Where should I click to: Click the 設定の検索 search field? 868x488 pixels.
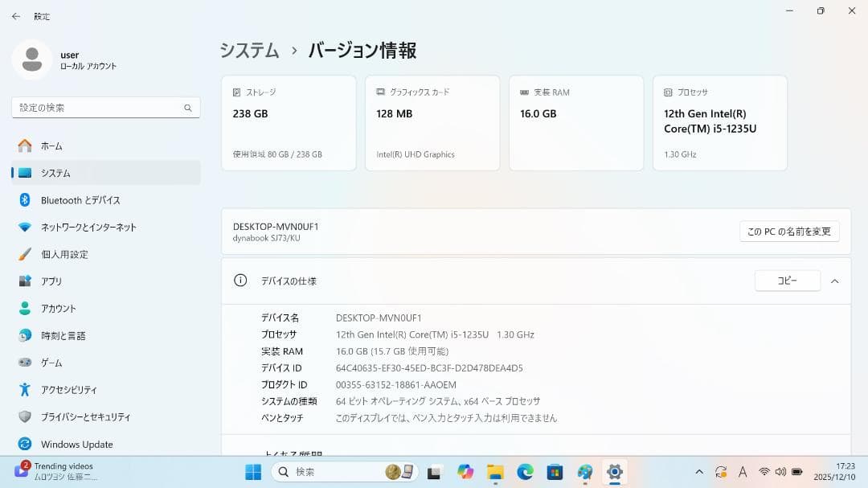coord(105,107)
